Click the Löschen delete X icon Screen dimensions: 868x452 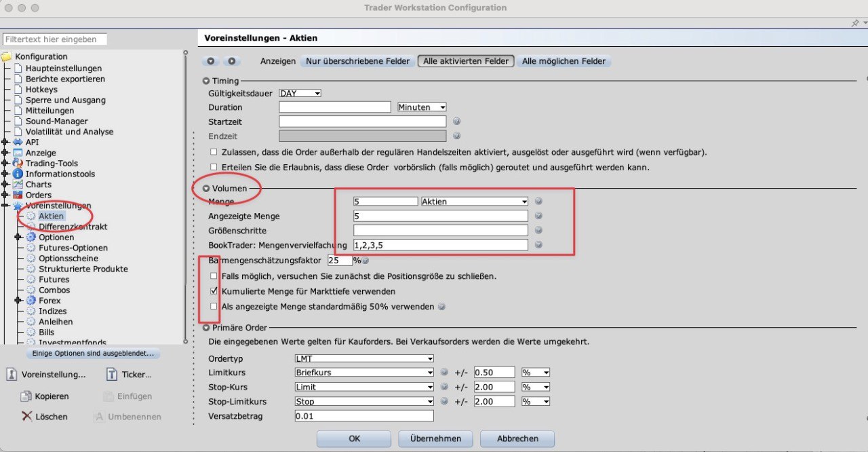26,416
